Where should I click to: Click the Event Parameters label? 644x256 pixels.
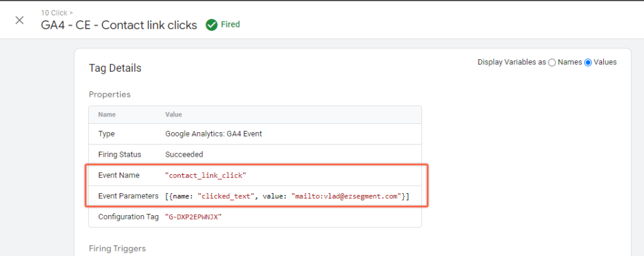point(128,196)
